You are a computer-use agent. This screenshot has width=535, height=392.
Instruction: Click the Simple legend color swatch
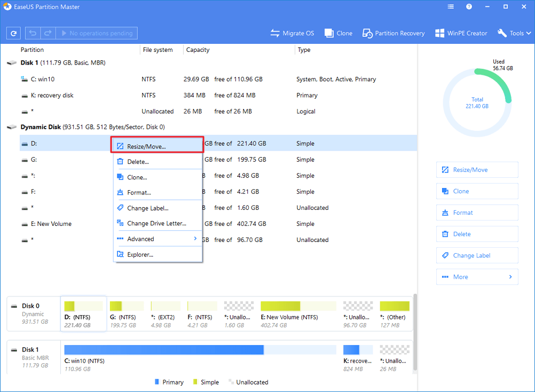click(195, 382)
